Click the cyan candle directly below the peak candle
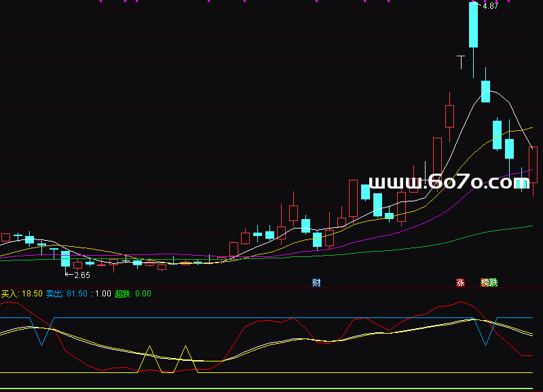 pos(485,91)
